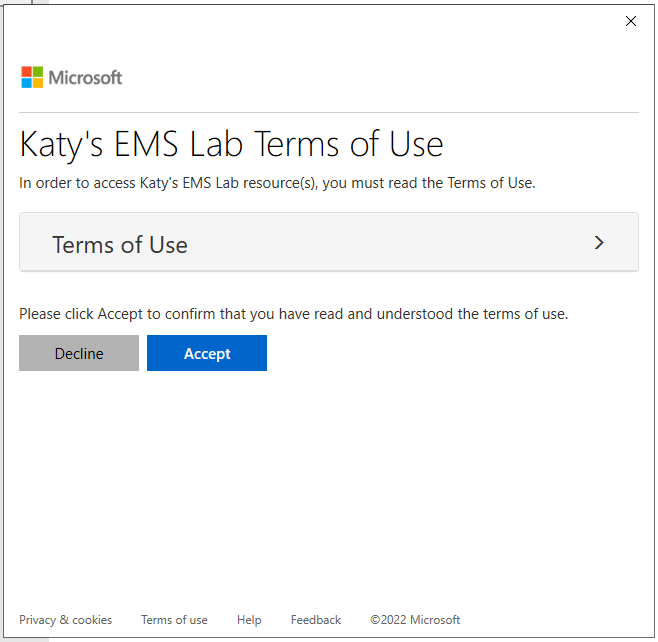Image resolution: width=658 pixels, height=642 pixels.
Task: Click the ©2022 Microsoft copyright text
Action: point(415,620)
